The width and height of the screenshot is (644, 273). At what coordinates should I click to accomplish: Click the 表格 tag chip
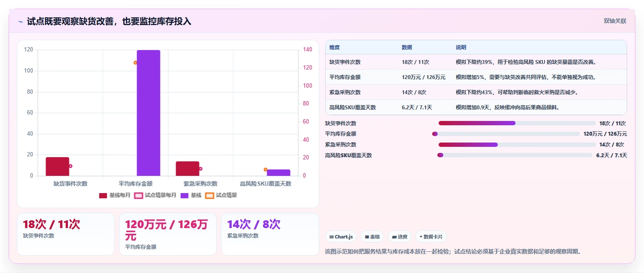372,237
